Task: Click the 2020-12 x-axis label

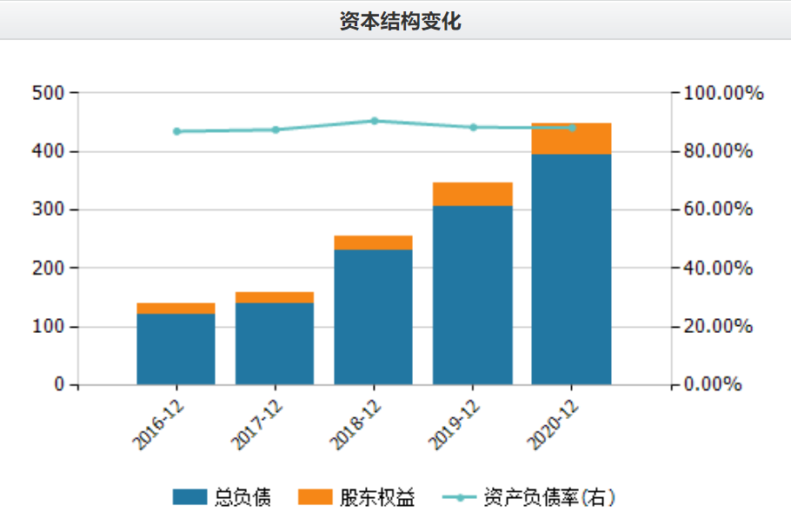Action: pos(554,424)
